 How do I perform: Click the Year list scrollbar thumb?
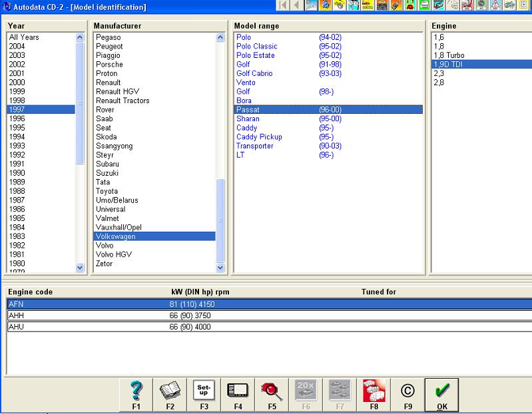80,103
